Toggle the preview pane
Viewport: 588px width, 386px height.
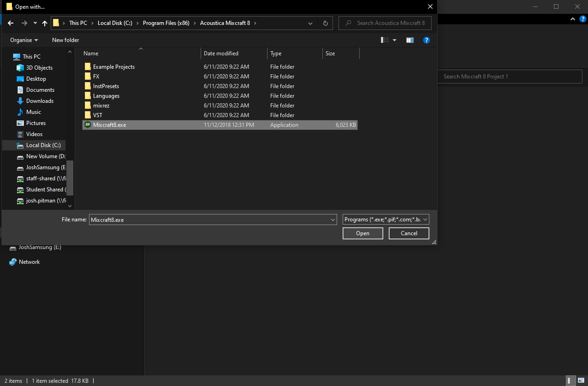[410, 40]
